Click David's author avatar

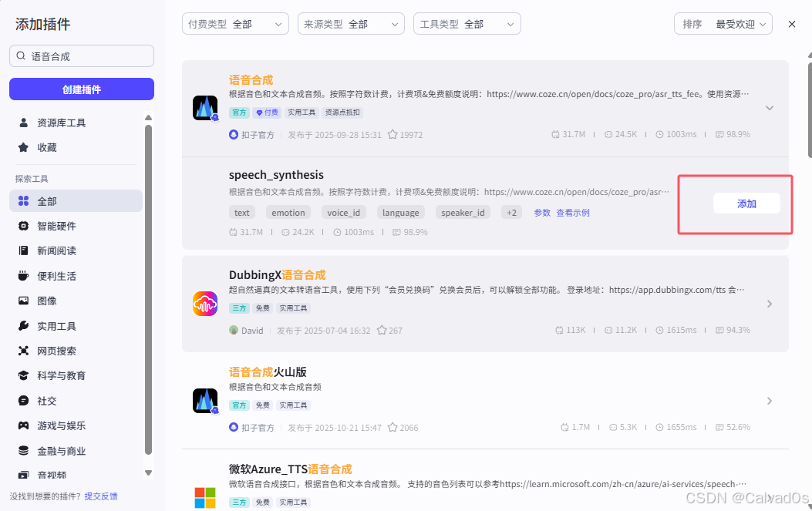tap(234, 331)
